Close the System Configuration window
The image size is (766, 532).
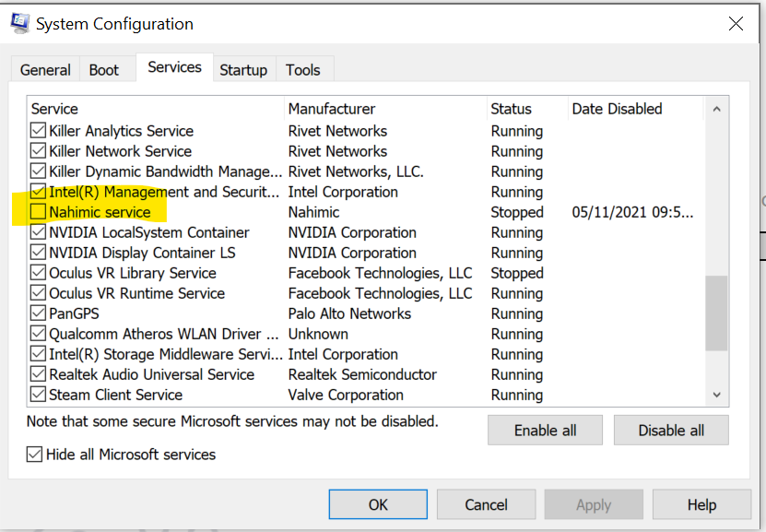coord(736,23)
